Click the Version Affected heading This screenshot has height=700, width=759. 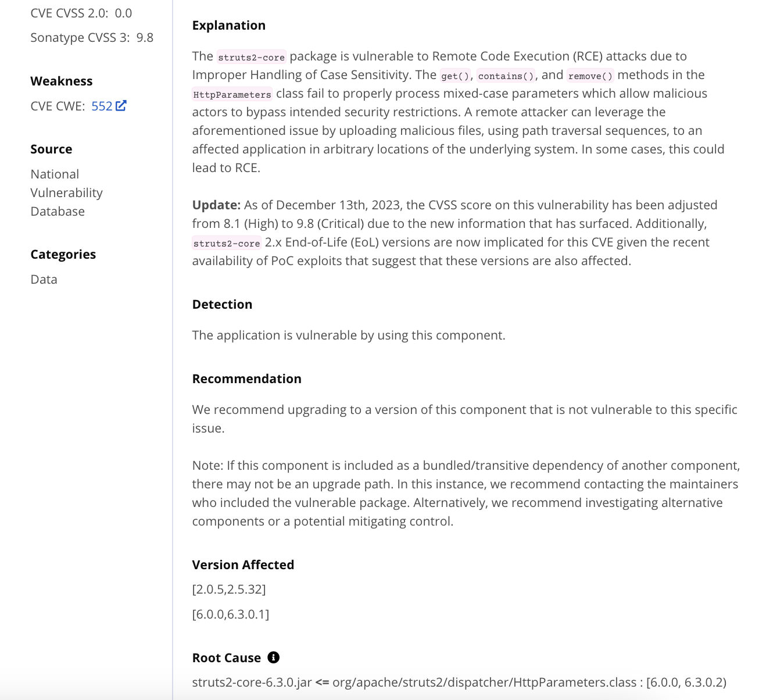[243, 565]
